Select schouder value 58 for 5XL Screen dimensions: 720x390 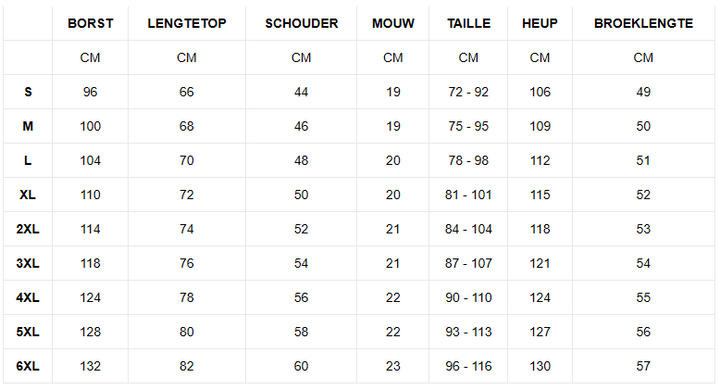tap(301, 332)
